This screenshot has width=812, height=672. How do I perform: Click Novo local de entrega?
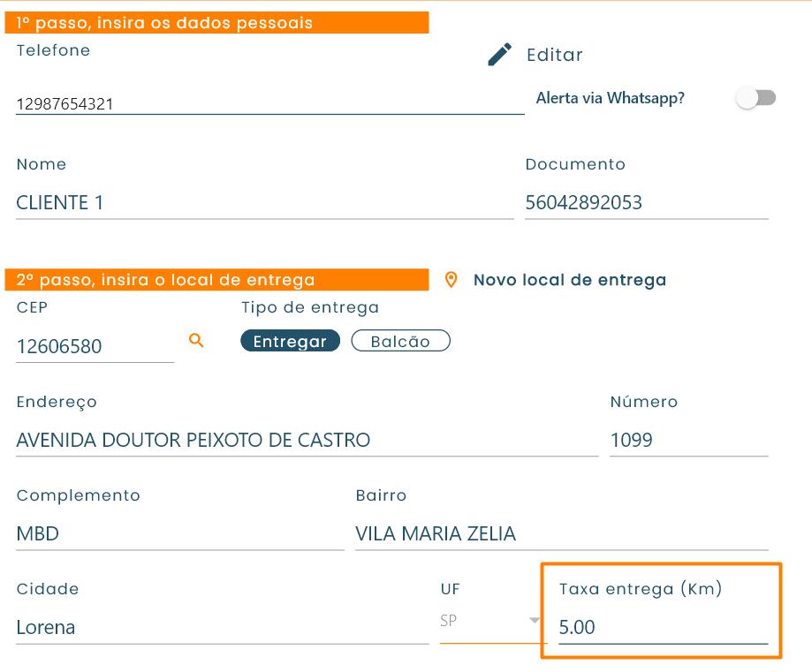(x=569, y=280)
